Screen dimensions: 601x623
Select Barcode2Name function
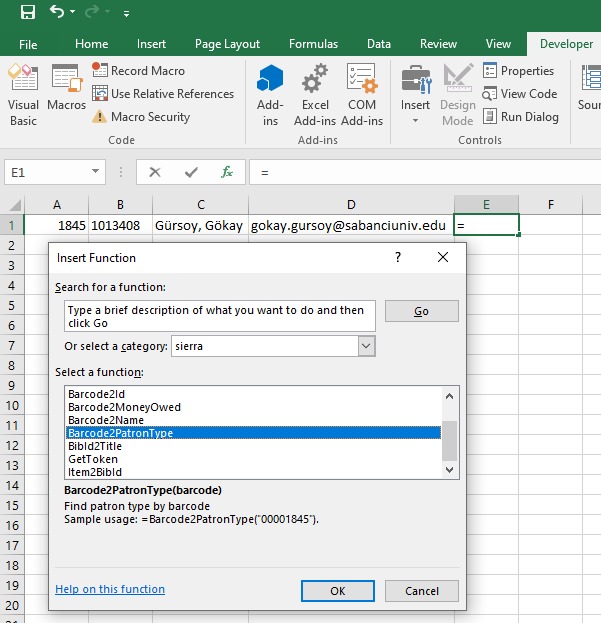[254, 420]
